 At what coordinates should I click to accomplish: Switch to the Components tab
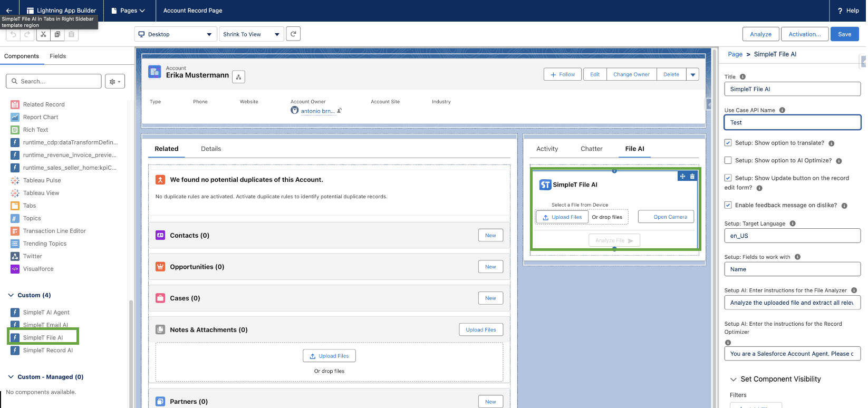[22, 56]
